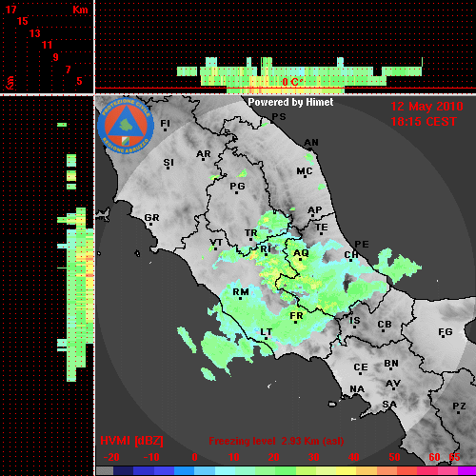Select the RM city marker
This screenshot has width=476, height=476.
coord(241,294)
